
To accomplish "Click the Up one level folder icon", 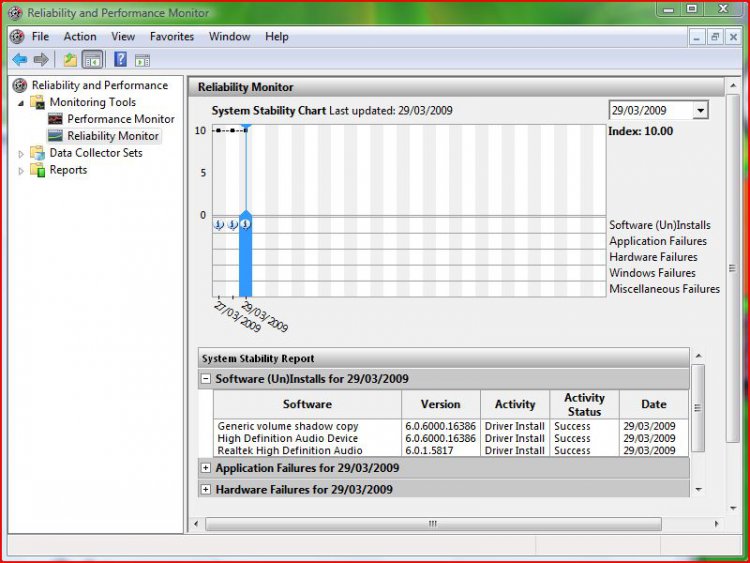I will point(70,60).
